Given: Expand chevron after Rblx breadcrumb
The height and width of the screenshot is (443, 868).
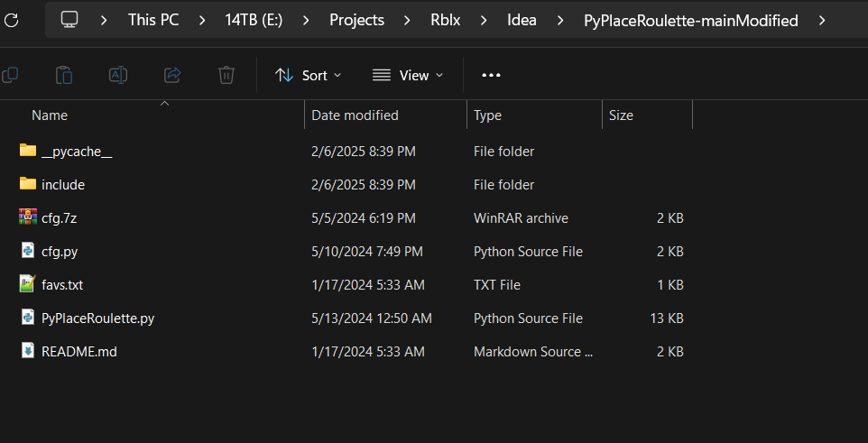Looking at the screenshot, I should pos(484,21).
